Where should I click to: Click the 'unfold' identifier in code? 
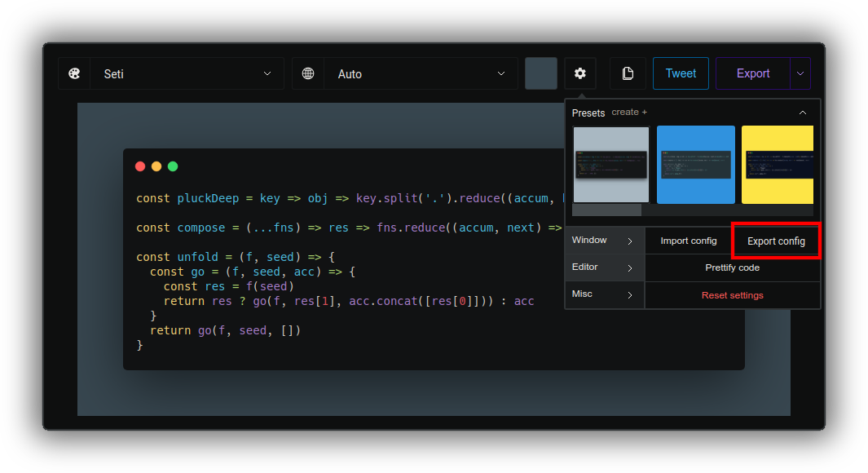(x=197, y=257)
